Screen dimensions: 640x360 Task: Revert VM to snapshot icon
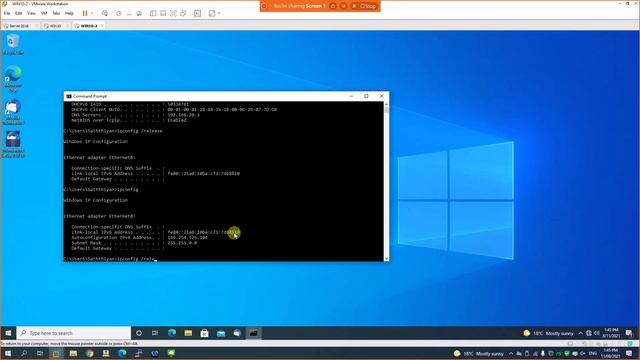(129, 13)
